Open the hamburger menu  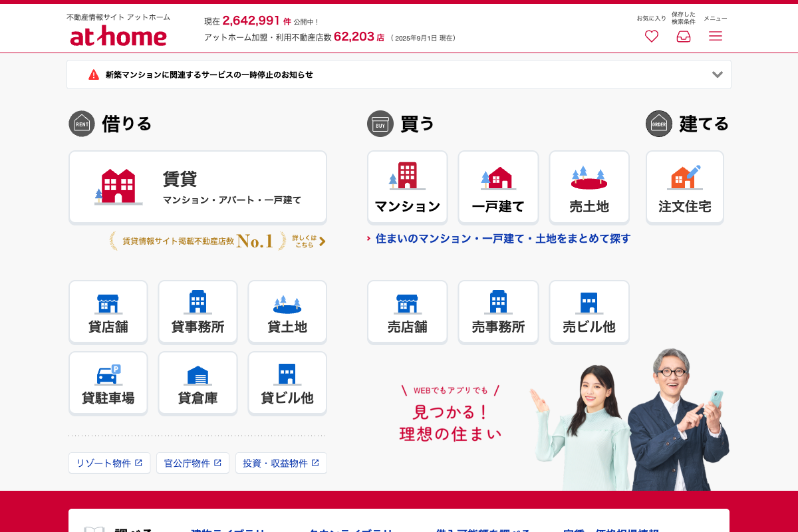tap(715, 37)
